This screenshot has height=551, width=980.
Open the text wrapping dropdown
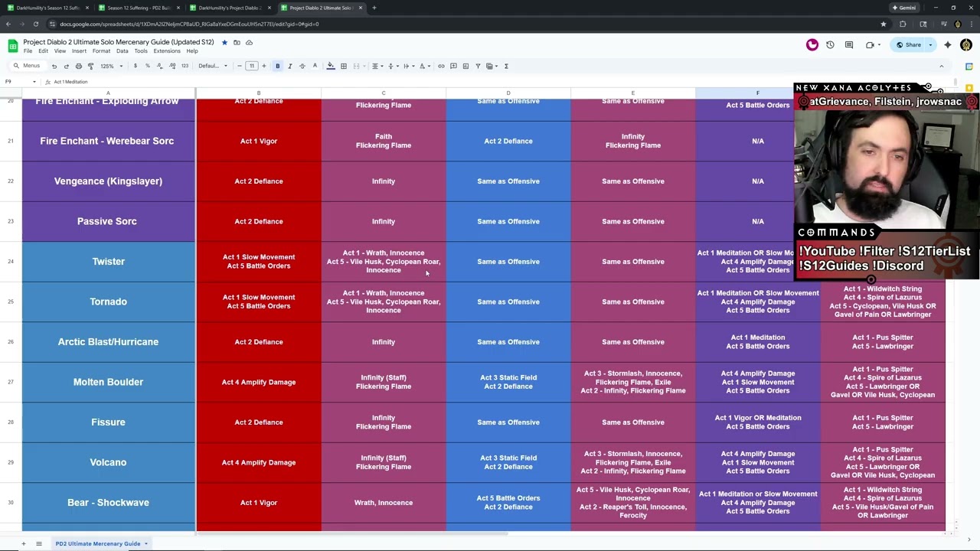click(x=407, y=66)
